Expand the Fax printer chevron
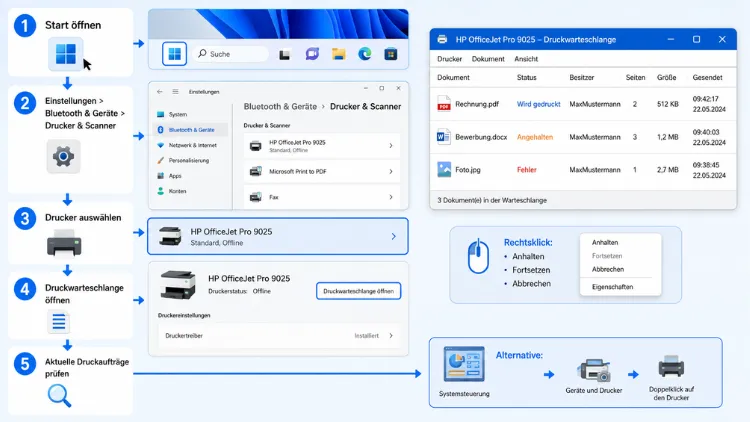 pyautogui.click(x=391, y=197)
